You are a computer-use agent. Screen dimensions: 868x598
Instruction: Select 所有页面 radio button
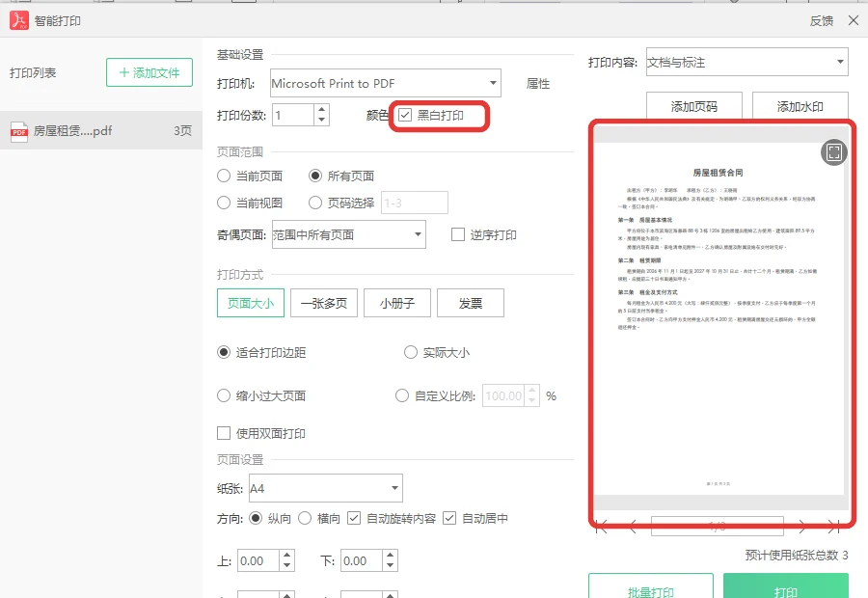[315, 177]
